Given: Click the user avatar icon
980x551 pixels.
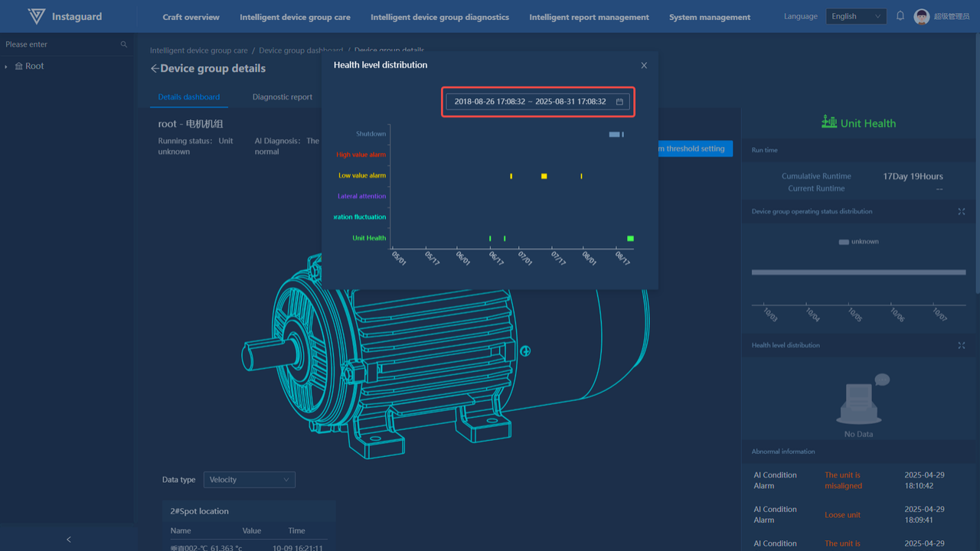Looking at the screenshot, I should point(922,17).
